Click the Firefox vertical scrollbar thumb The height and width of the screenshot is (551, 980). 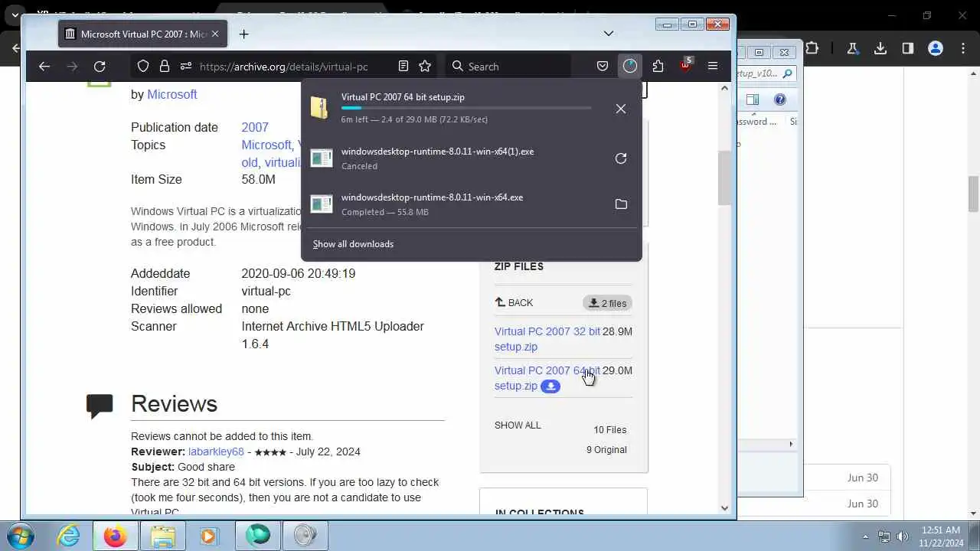coord(725,178)
